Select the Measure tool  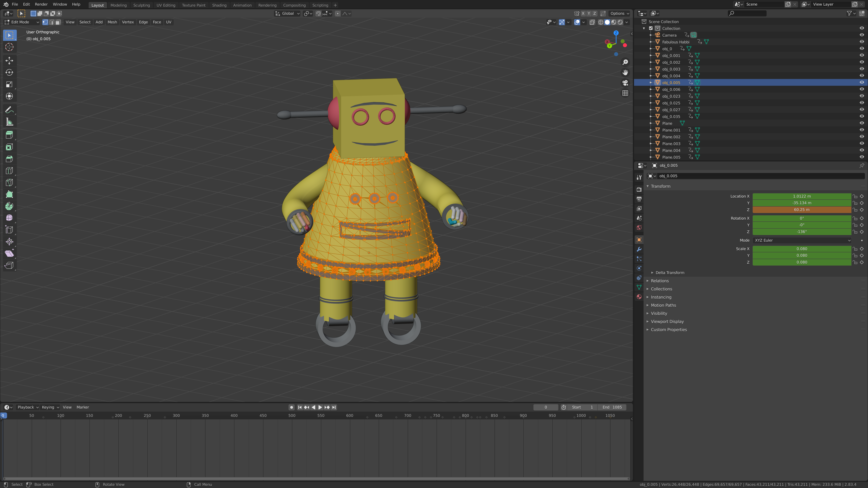click(9, 122)
